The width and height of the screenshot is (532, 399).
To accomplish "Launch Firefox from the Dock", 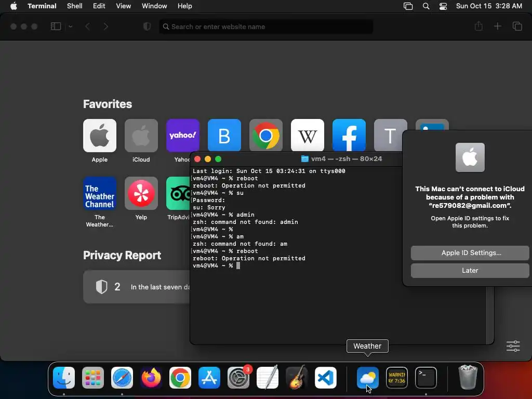I will 151,378.
